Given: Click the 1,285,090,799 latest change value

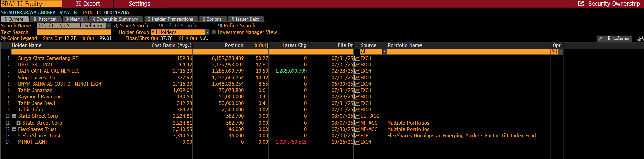Looking at the screenshot, I should click(x=291, y=71).
